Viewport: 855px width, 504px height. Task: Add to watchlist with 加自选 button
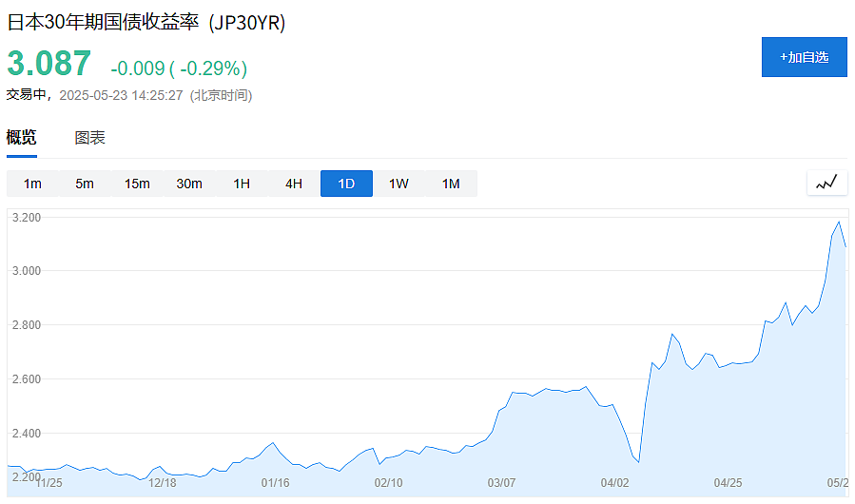[805, 57]
